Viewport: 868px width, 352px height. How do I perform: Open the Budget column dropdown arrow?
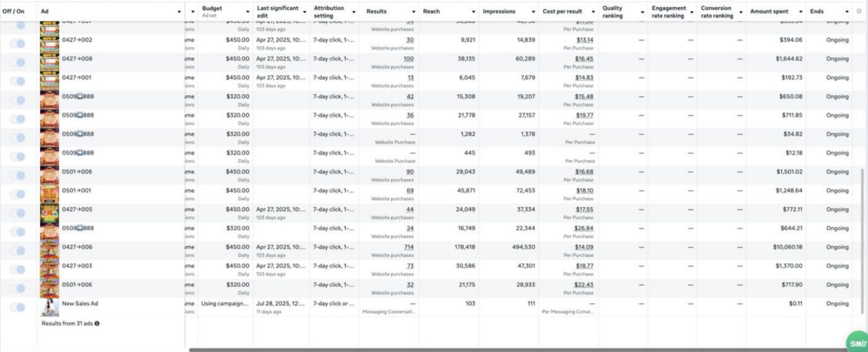point(247,12)
